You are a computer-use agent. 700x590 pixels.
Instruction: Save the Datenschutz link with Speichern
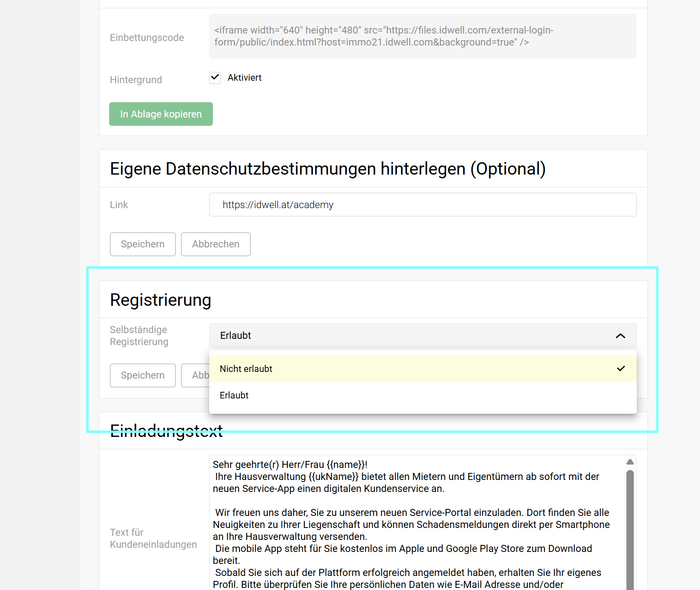[x=143, y=244]
